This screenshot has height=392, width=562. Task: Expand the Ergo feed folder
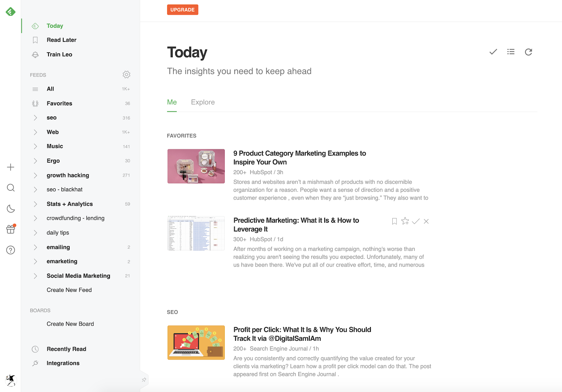pos(35,161)
